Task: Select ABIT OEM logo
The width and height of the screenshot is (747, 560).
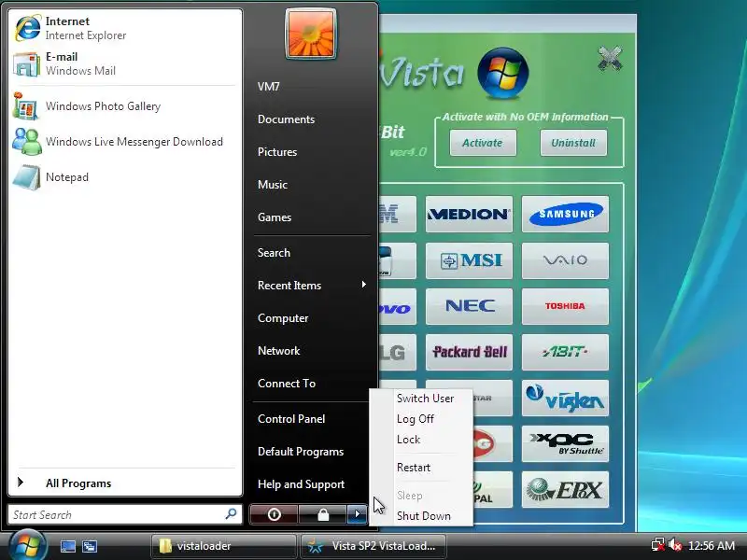Action: coord(565,353)
